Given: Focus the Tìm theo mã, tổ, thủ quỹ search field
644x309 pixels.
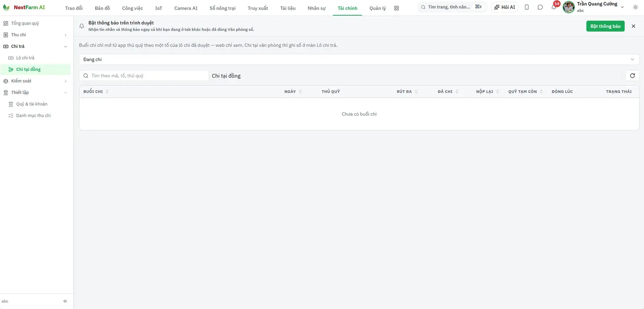Looking at the screenshot, I should (144, 76).
